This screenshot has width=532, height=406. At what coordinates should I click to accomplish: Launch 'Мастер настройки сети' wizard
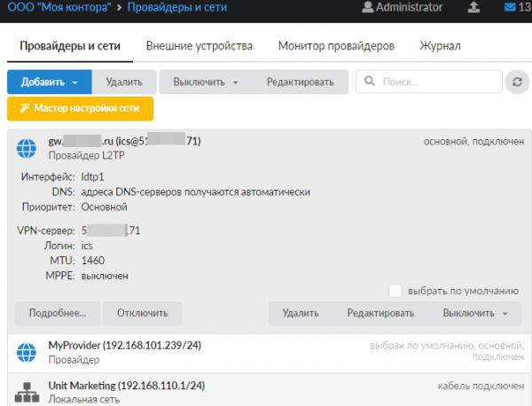[x=80, y=109]
